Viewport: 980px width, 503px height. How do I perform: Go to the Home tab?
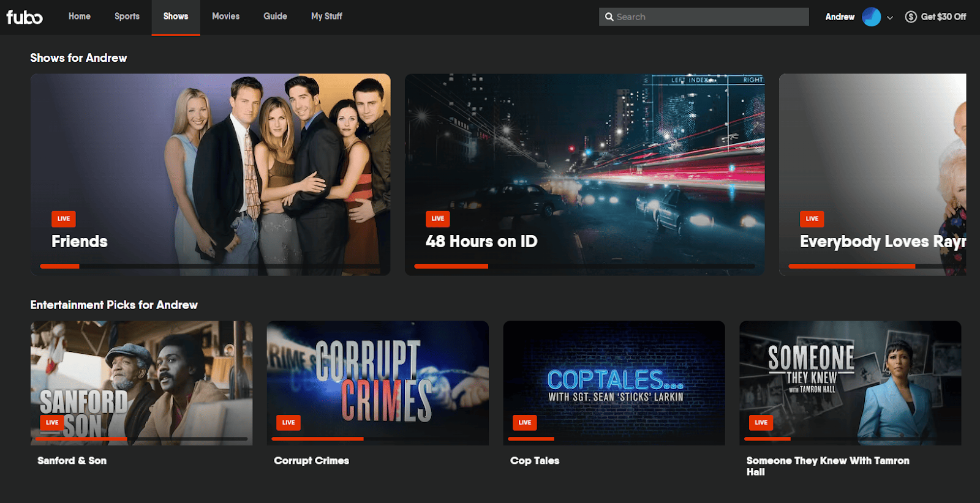(x=79, y=17)
